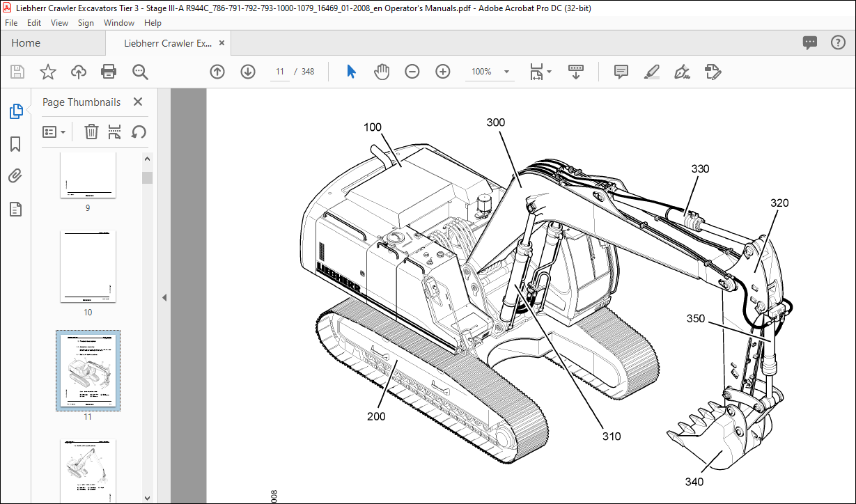The image size is (856, 504).
Task: Collapse the navigation pane arrow
Action: (164, 297)
